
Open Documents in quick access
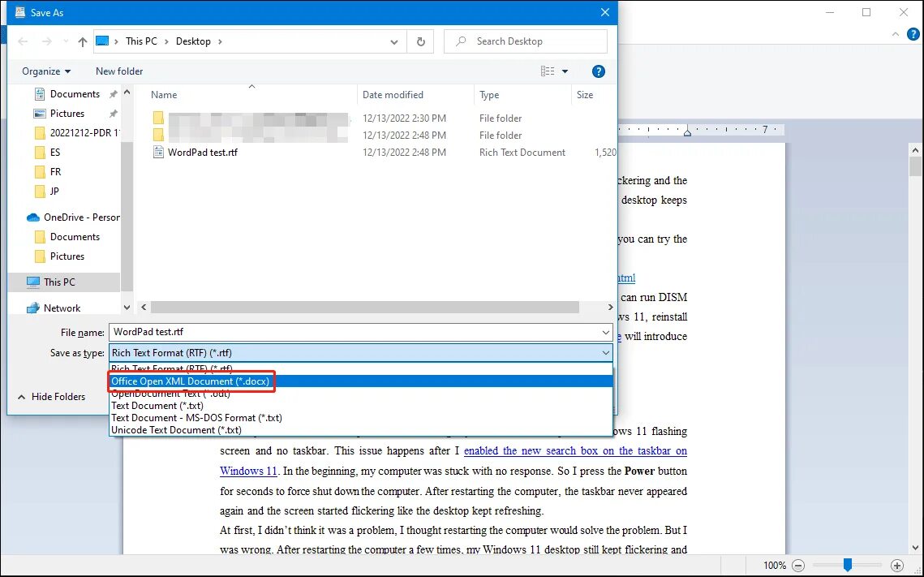75,93
